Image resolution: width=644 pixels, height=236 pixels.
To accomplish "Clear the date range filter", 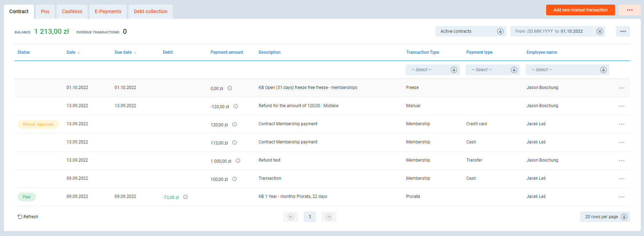I will coord(600,31).
